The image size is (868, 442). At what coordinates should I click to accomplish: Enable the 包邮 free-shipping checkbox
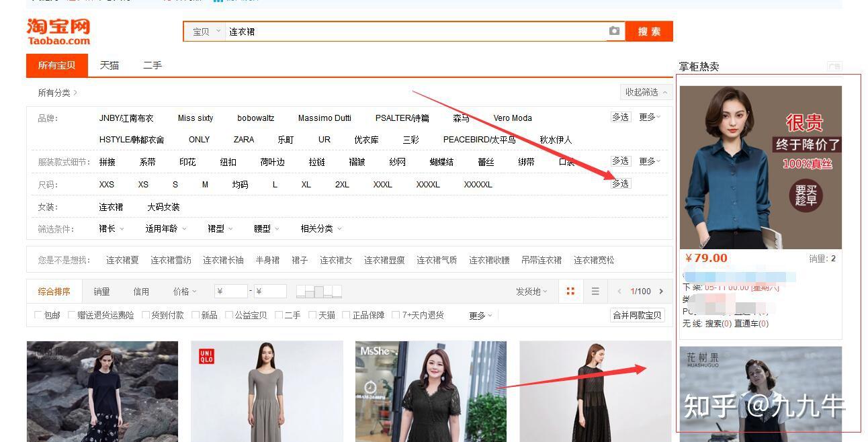(x=37, y=314)
